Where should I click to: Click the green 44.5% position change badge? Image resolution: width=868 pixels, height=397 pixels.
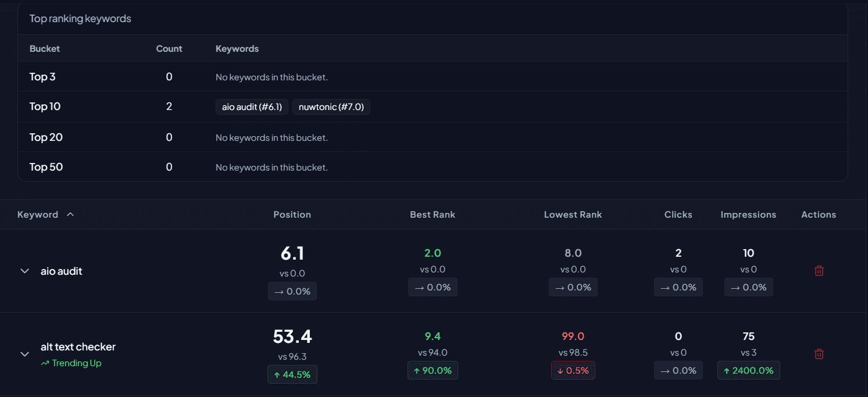[x=292, y=375]
